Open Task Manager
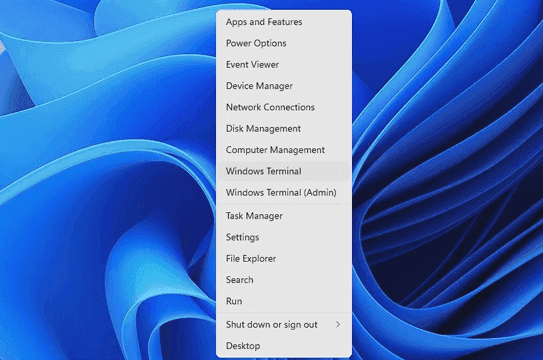Screen dimensions: 543x360 coord(284,216)
